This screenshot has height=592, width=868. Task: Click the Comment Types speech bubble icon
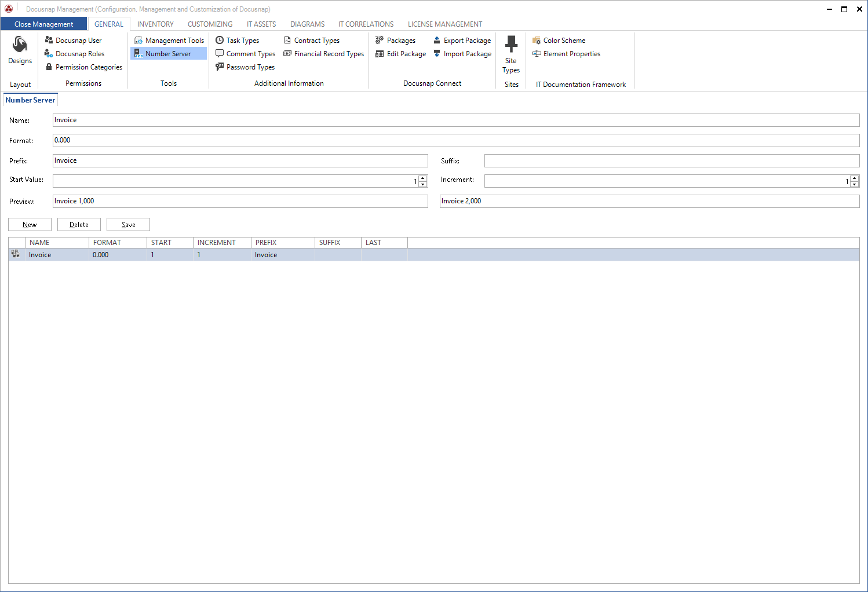[x=220, y=53]
